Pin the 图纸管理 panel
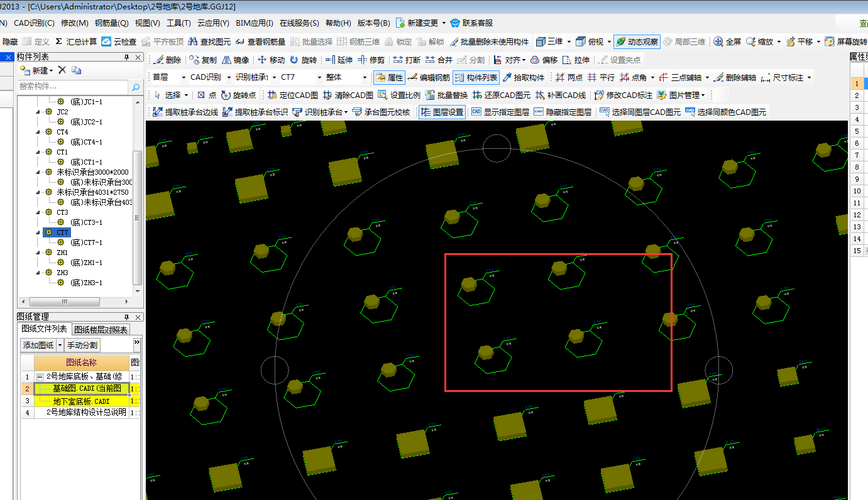Screen dimensions: 868x500 coord(127,317)
